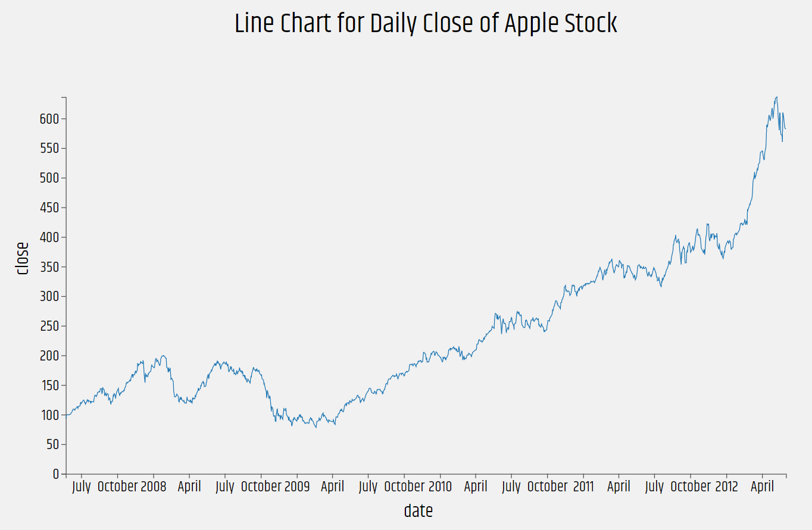Image resolution: width=812 pixels, height=530 pixels.
Task: Click the April label right after 2012
Action: click(762, 487)
